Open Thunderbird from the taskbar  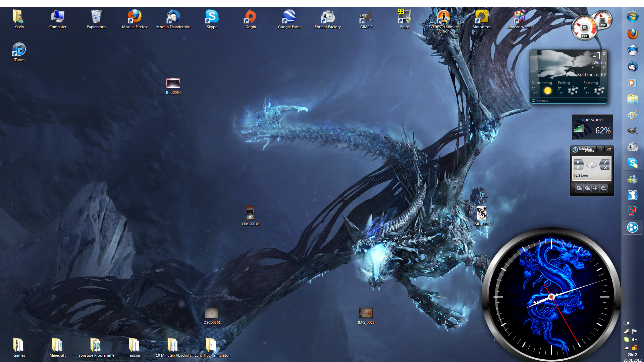pyautogui.click(x=633, y=66)
